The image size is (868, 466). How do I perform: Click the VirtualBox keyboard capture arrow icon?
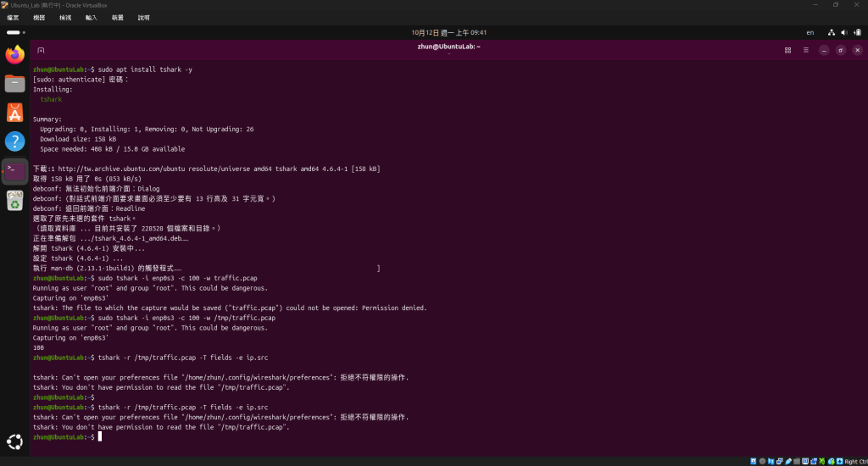coord(840,461)
